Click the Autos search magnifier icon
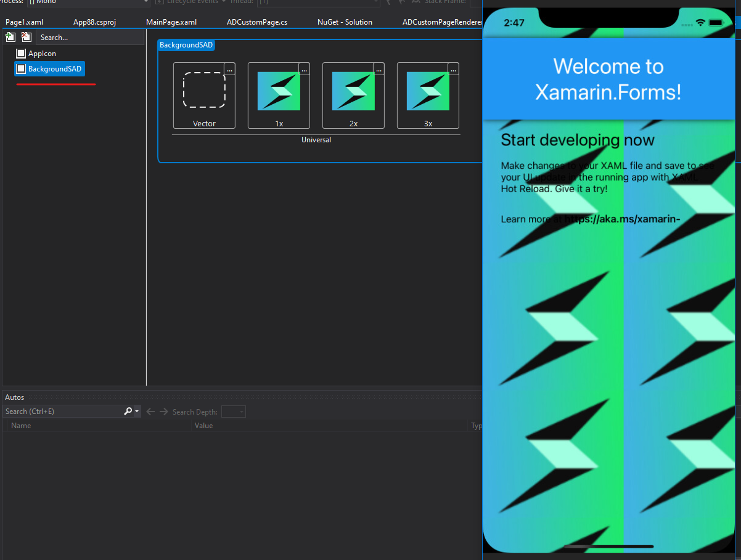Screen dimensions: 741x560 point(128,411)
